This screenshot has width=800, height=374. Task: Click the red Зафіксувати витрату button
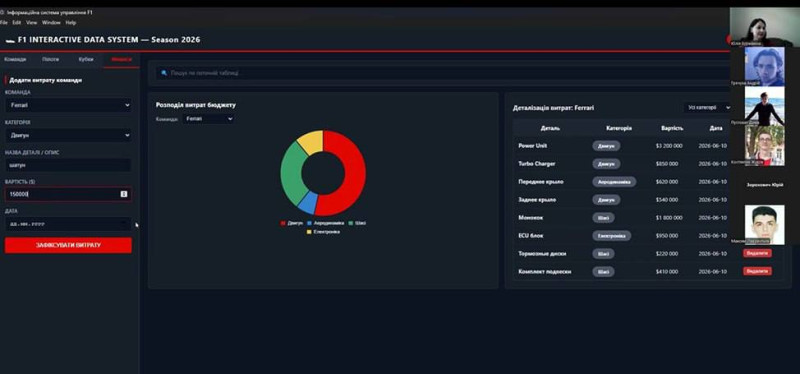coord(68,245)
